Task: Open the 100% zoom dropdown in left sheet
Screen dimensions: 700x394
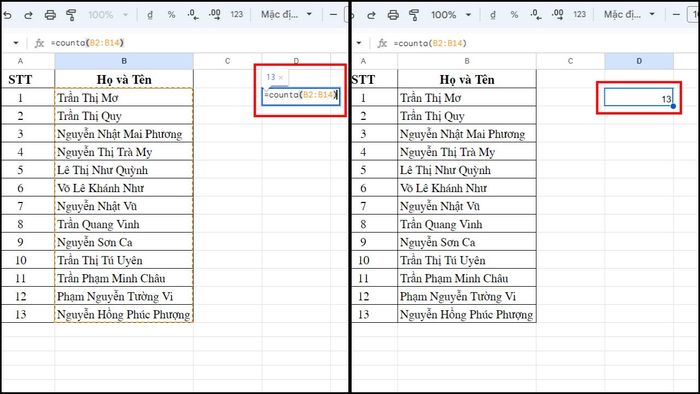Action: 108,15
